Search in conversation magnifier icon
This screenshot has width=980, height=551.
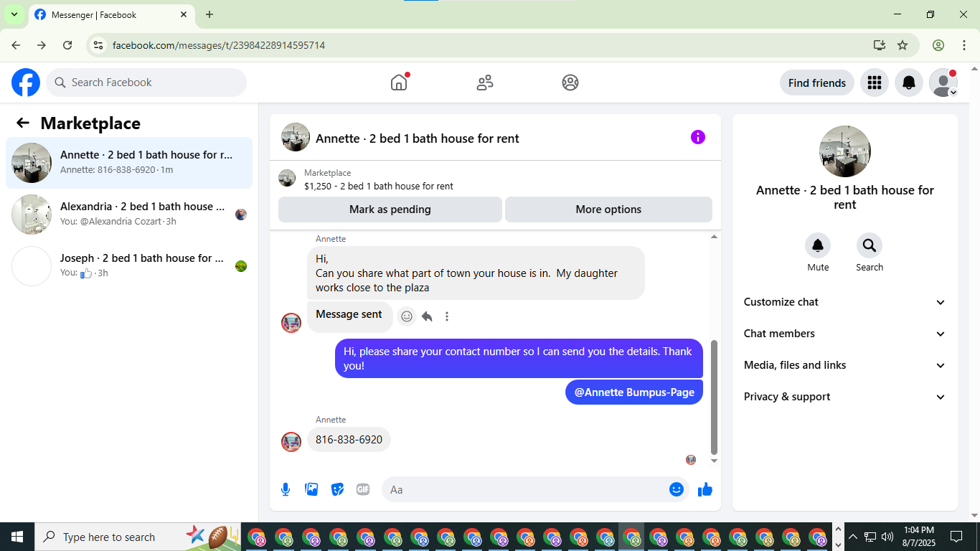870,246
